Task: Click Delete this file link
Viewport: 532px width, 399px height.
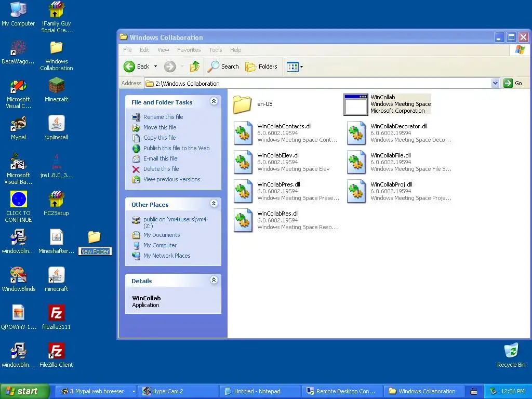Action: pyautogui.click(x=161, y=169)
